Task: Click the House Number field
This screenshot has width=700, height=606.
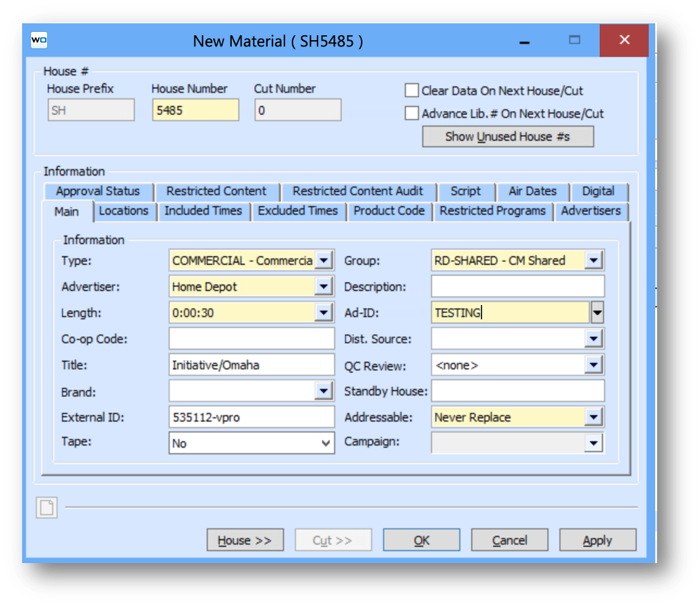Action: coord(196,110)
